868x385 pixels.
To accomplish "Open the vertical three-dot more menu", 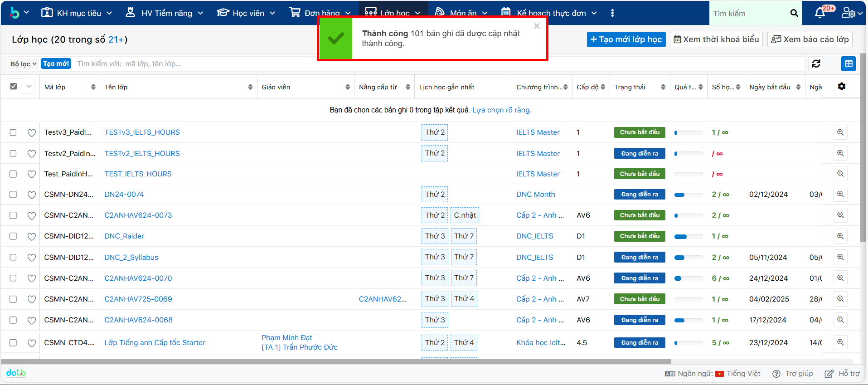I will [x=612, y=13].
